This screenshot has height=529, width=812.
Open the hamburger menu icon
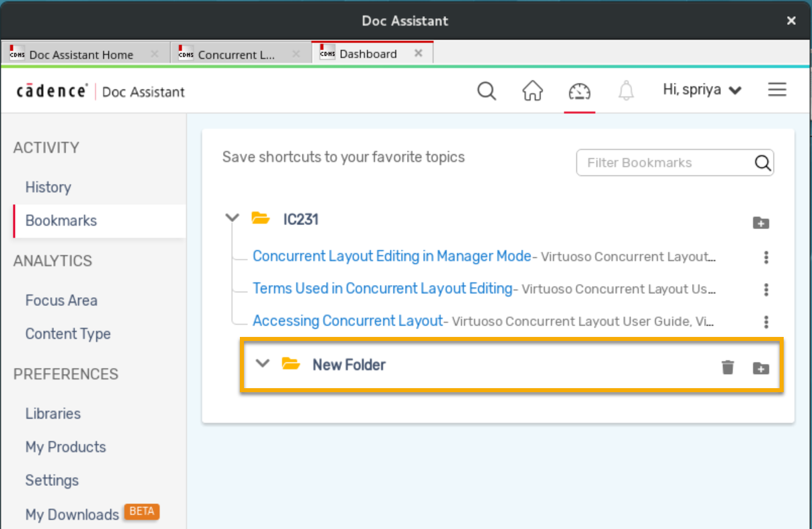[777, 90]
